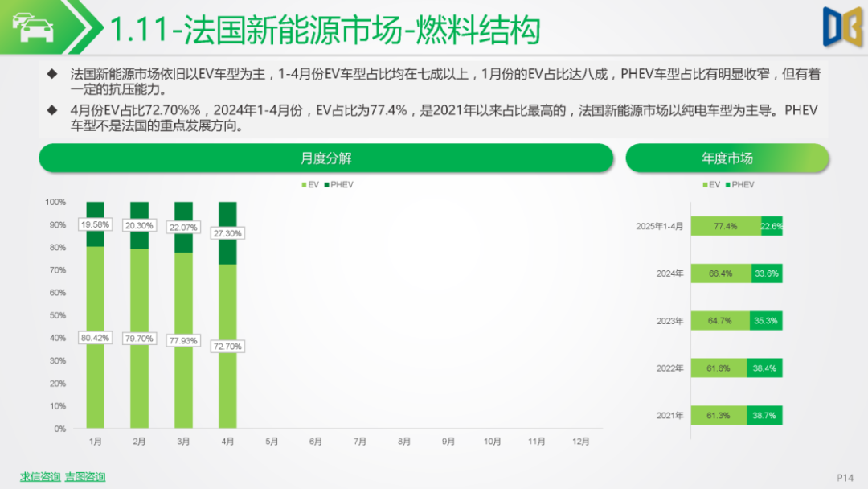Image resolution: width=868 pixels, height=489 pixels.
Task: Open the 吉图咨询 link
Action: (x=85, y=476)
